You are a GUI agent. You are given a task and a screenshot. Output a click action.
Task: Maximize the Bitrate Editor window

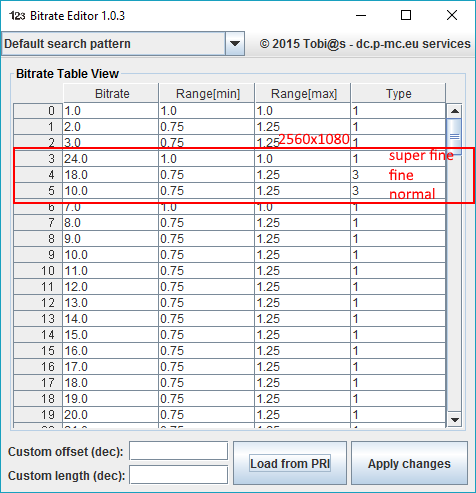406,15
